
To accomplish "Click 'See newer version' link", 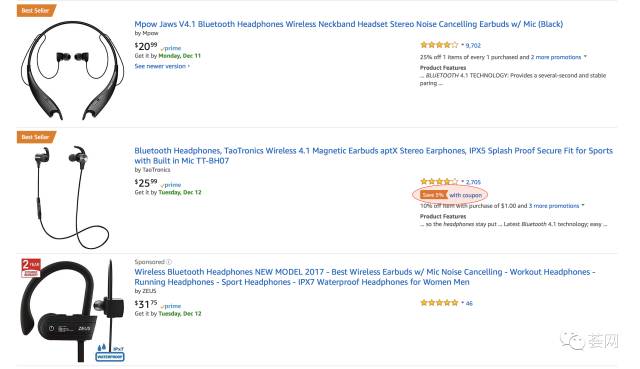I will (162, 66).
